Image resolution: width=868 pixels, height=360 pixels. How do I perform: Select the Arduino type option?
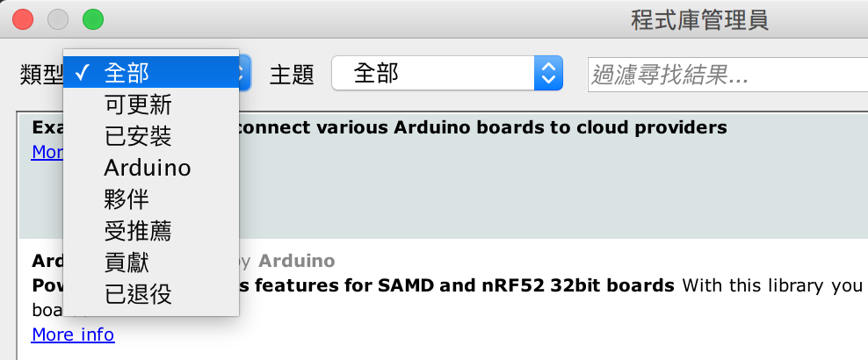147,168
